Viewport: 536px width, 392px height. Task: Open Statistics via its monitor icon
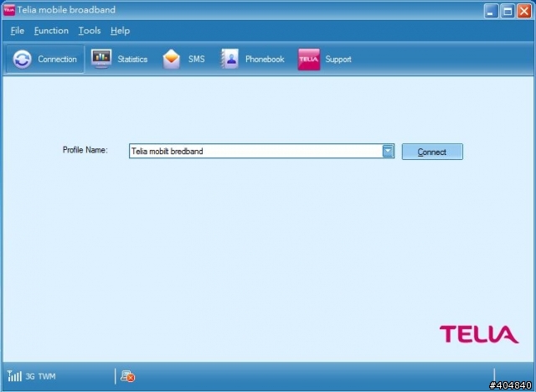click(x=101, y=59)
